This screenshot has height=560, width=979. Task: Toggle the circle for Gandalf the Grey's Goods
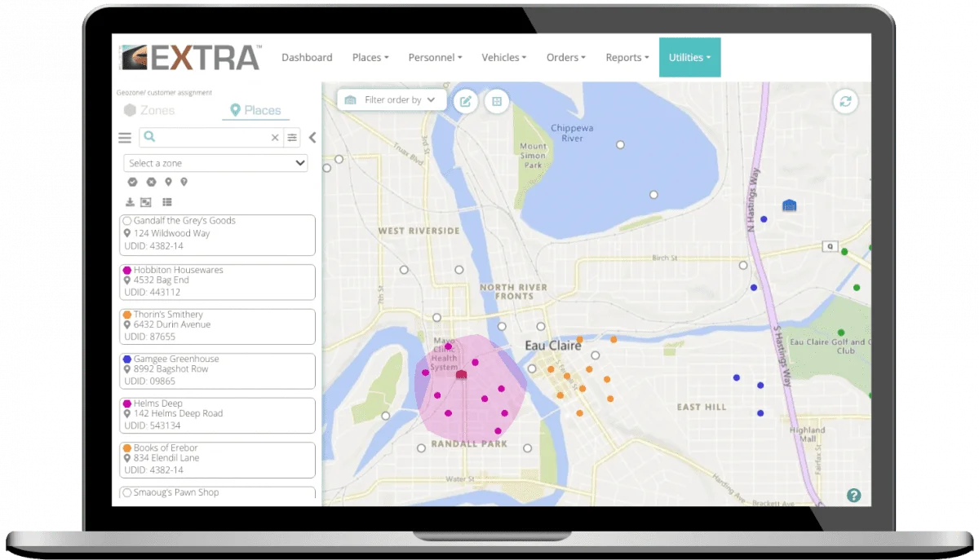127,221
